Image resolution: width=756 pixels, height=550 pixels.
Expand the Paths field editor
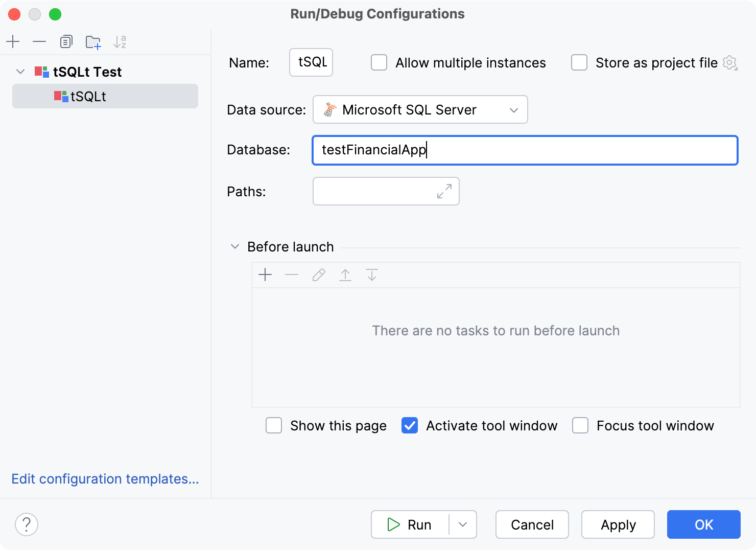click(444, 191)
